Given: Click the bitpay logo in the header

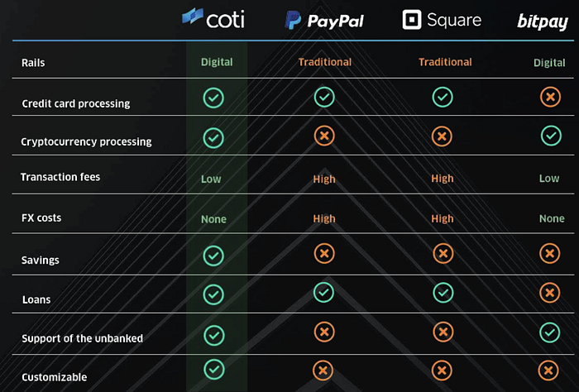Looking at the screenshot, I should (543, 21).
